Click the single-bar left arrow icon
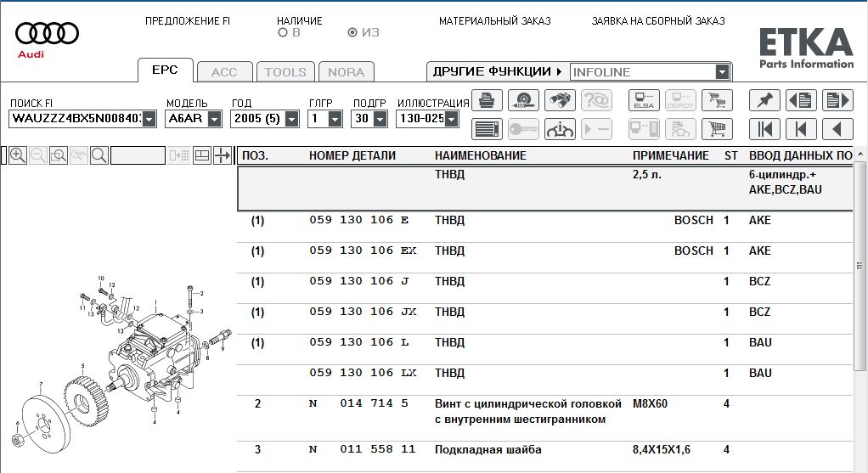This screenshot has height=473, width=868. (x=801, y=129)
